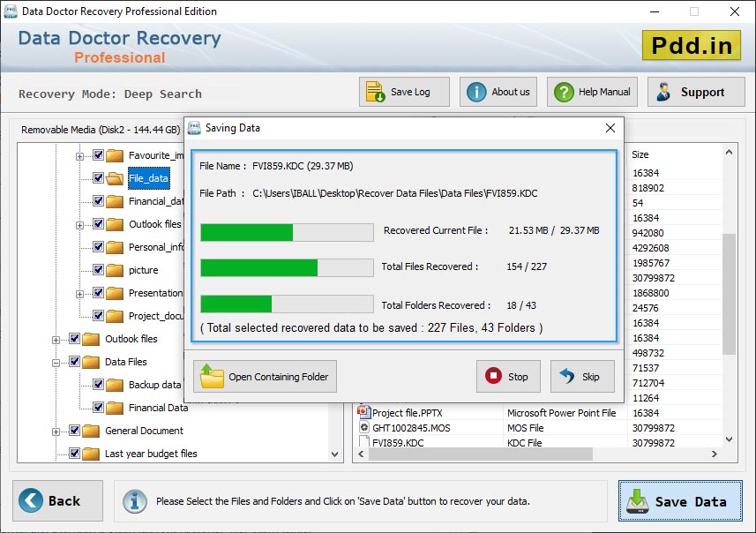Open the Help Manual
Viewport: 756px width, 533px height.
point(592,92)
